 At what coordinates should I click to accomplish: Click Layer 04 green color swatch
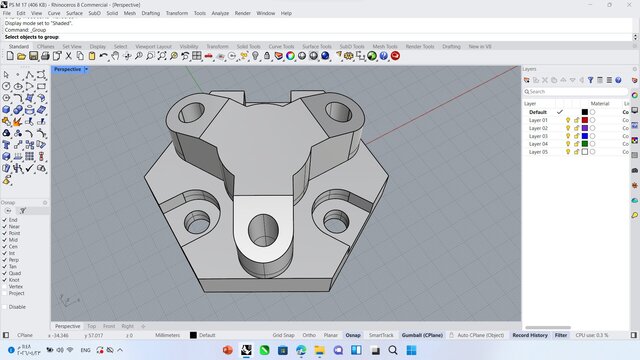584,144
